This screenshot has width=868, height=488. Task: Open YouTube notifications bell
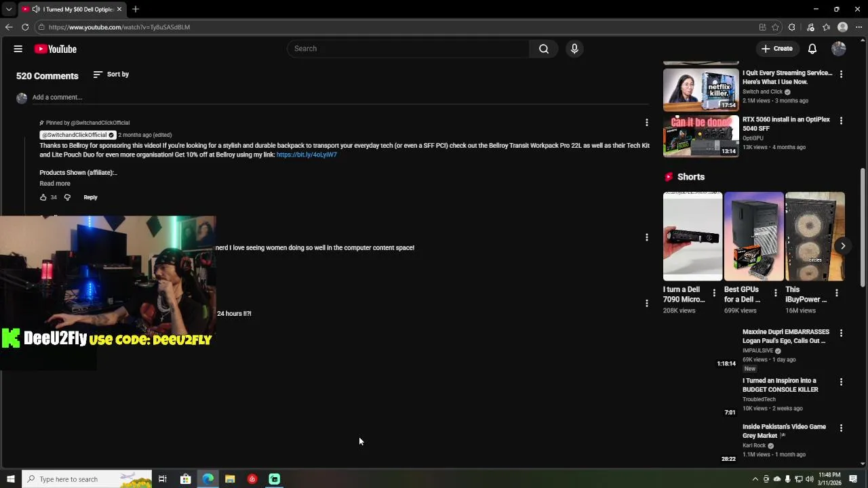click(x=812, y=49)
